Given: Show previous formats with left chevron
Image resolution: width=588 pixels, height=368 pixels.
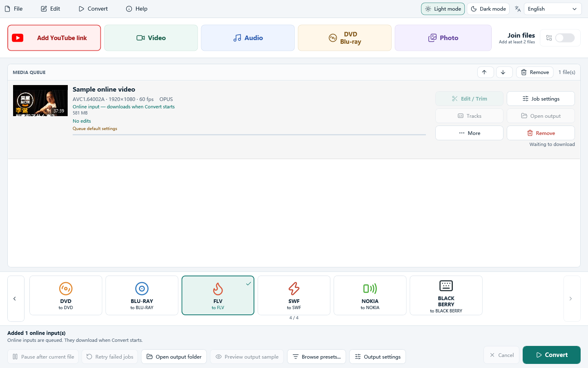Looking at the screenshot, I should click(x=16, y=298).
